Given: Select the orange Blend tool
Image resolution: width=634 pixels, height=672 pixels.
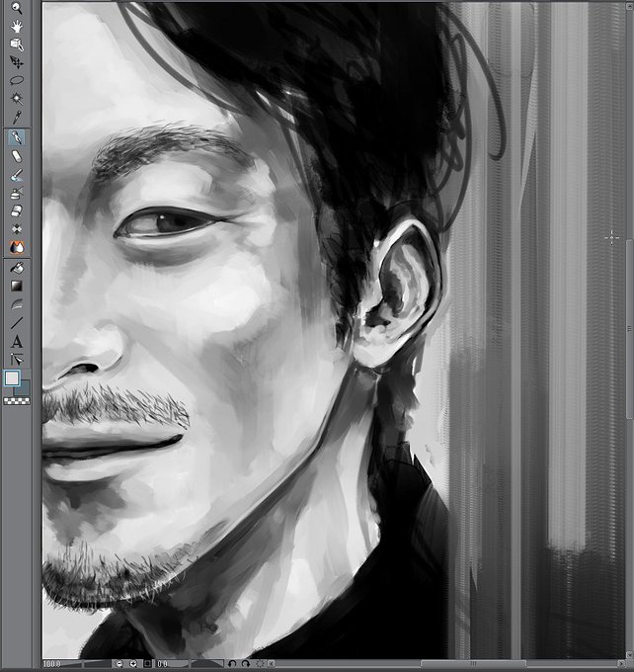Looking at the screenshot, I should pyautogui.click(x=16, y=247).
